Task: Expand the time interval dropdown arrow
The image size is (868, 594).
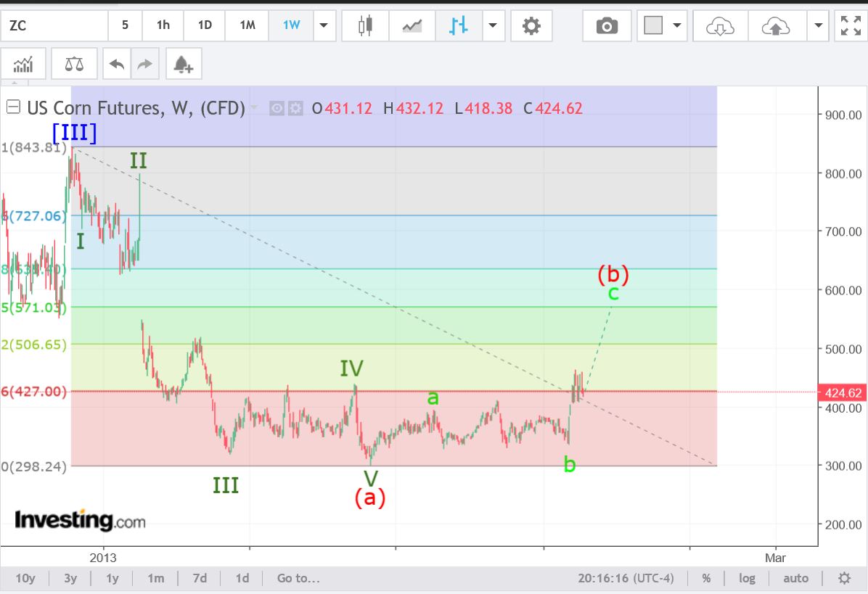Action: pos(324,26)
